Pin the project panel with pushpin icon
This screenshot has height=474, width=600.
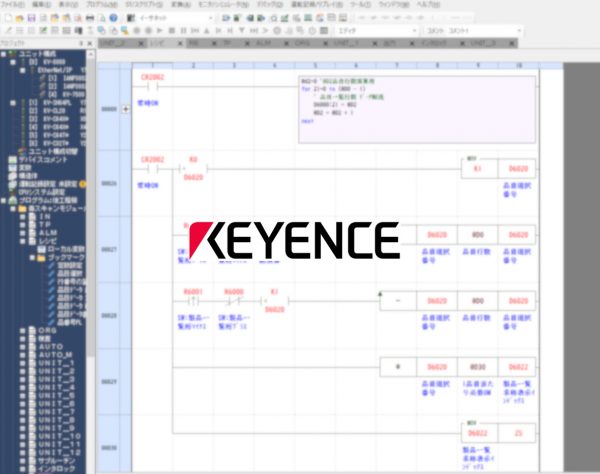click(x=81, y=44)
